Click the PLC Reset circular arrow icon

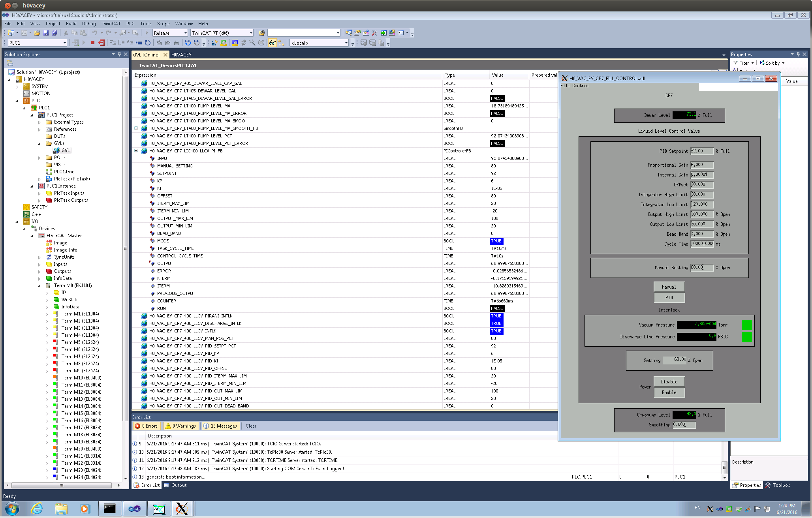(148, 43)
